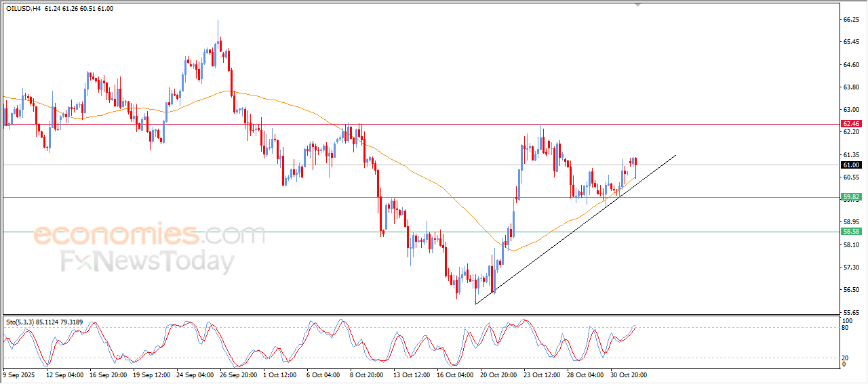Click the 26 Sep 20:00 time label
This screenshot has width=868, height=384.
(x=240, y=374)
